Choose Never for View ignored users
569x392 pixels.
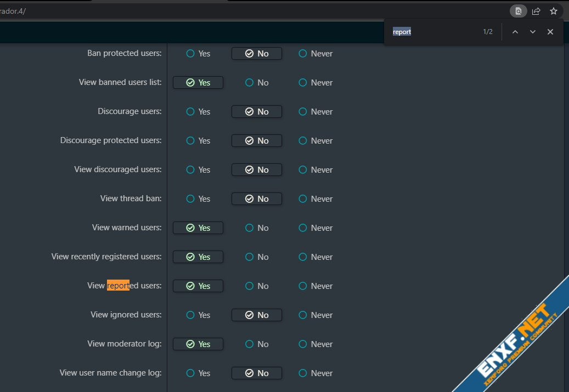(316, 315)
